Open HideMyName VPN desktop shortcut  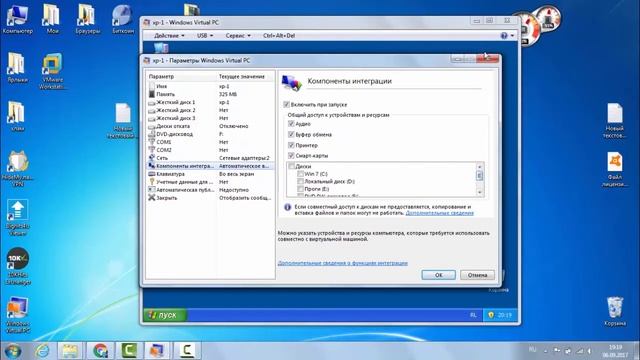click(18, 169)
